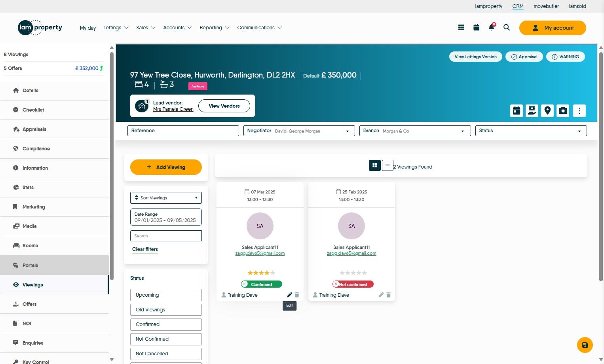Viewport: 604px width, 364px height.
Task: Open the Branch dropdown
Action: click(x=415, y=131)
